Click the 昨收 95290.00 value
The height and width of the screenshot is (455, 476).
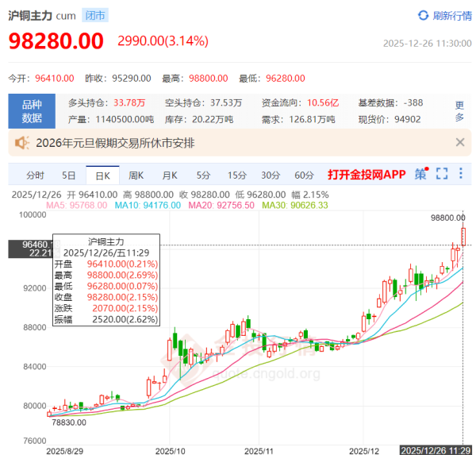pos(132,79)
